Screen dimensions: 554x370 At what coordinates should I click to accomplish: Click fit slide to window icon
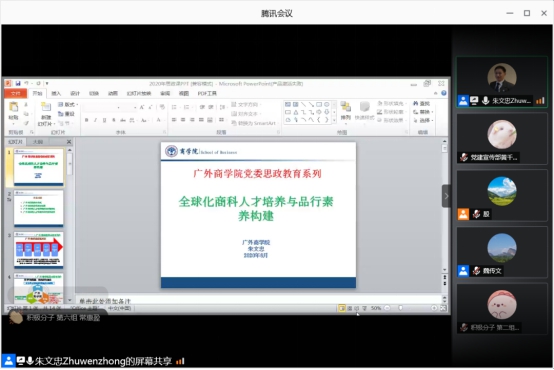coord(443,308)
